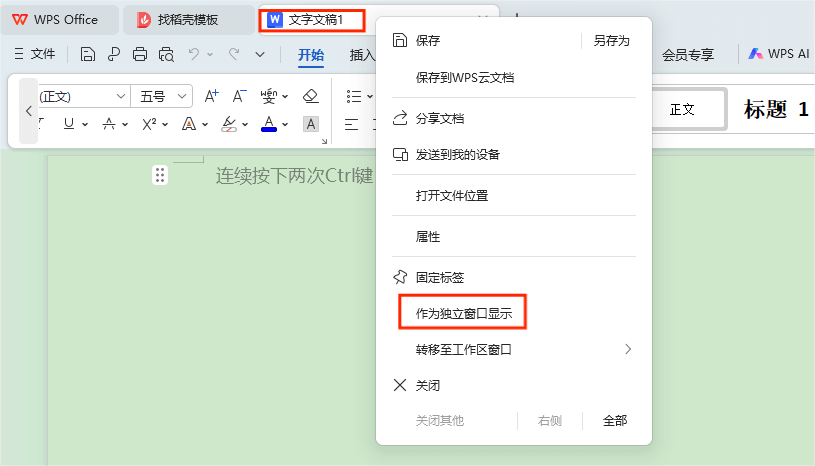
Task: Click 全部 to close all tabs
Action: pos(615,420)
